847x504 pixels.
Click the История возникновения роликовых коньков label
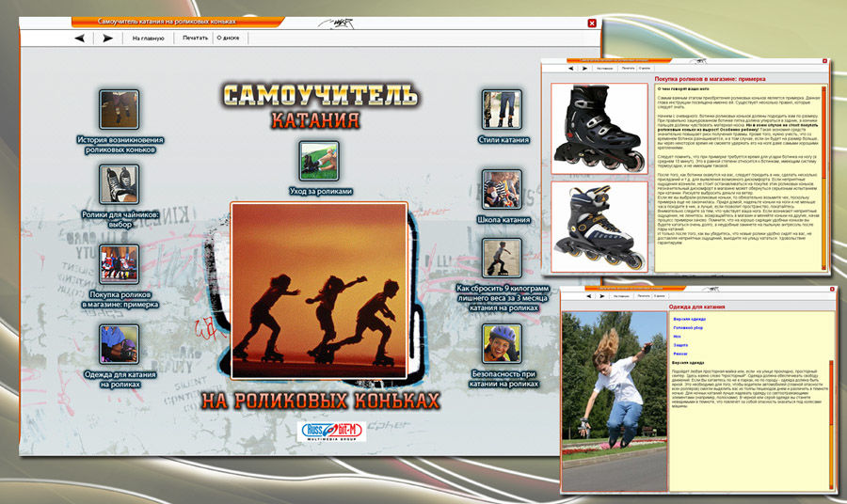point(120,145)
